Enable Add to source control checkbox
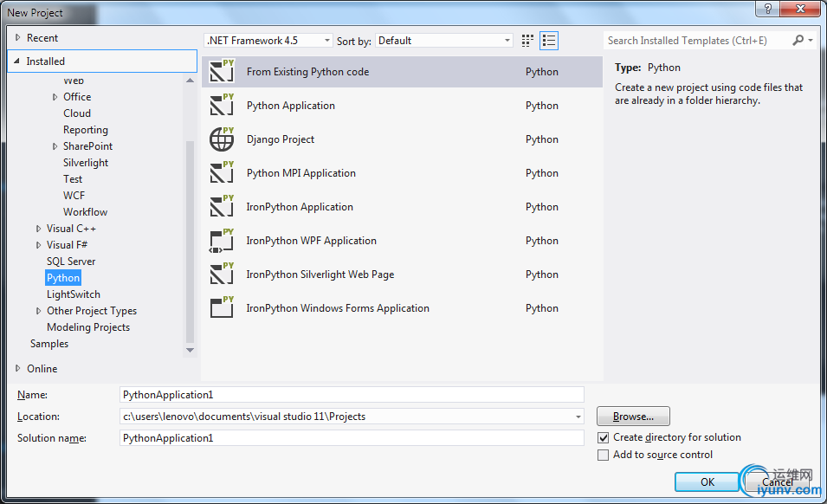 (x=603, y=455)
